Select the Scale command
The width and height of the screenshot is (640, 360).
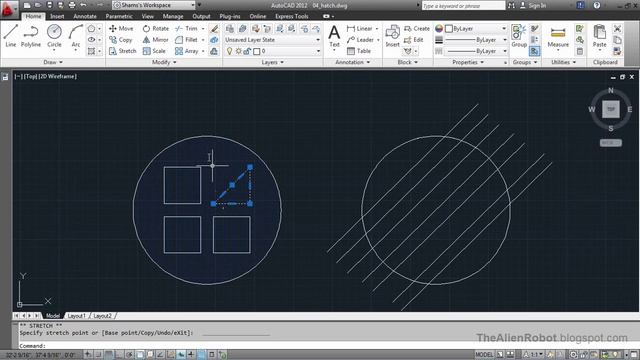(x=154, y=51)
